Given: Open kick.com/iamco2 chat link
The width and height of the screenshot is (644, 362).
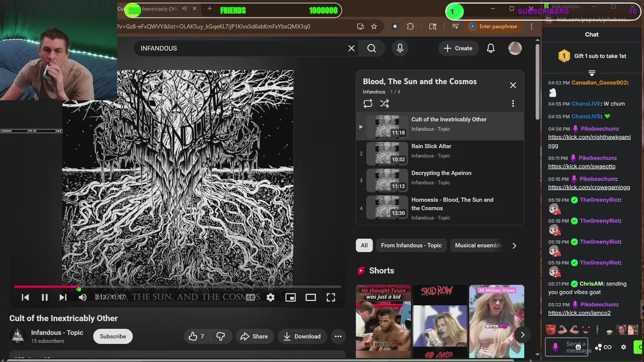Looking at the screenshot, I should click(x=579, y=313).
